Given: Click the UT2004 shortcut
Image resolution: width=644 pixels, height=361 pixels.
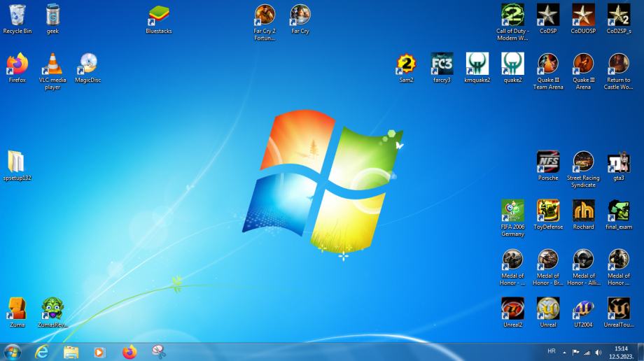Looking at the screenshot, I should [x=583, y=313].
